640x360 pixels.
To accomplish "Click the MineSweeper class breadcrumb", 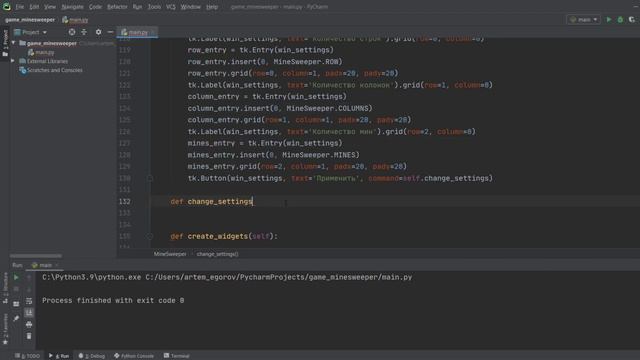I will (x=170, y=254).
